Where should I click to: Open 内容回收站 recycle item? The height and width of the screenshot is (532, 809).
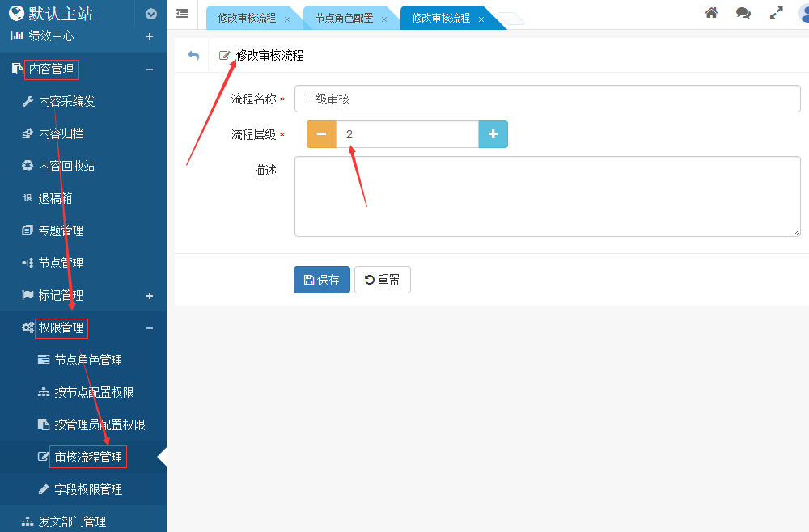[x=66, y=166]
